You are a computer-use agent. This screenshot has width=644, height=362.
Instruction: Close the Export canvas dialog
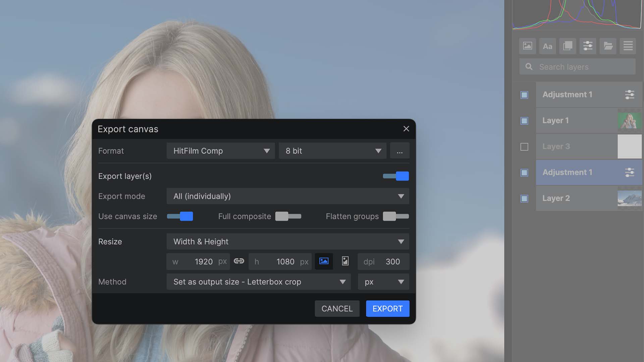tap(406, 129)
